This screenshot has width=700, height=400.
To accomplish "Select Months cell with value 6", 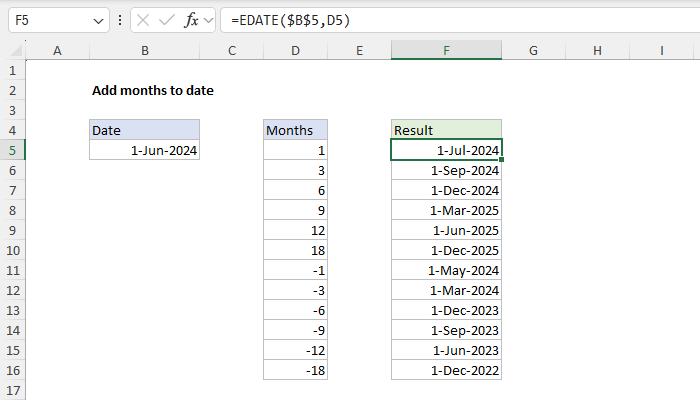I will pos(296,190).
